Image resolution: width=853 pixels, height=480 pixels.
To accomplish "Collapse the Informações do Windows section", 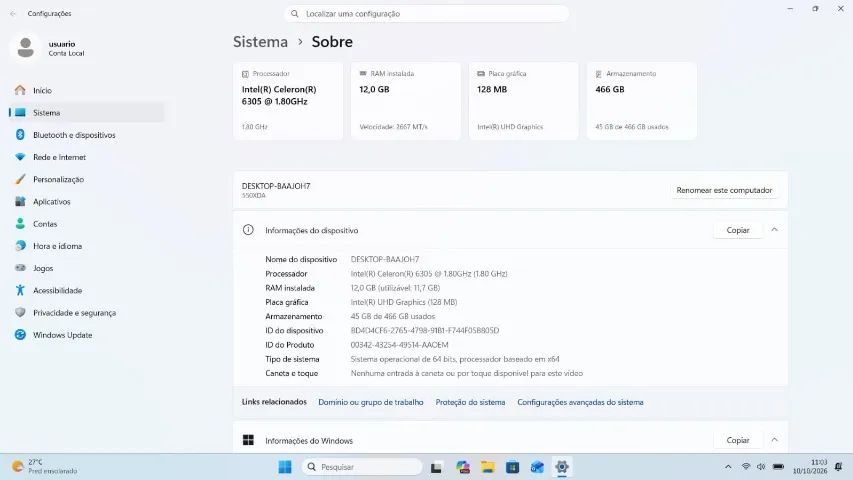I will (774, 440).
